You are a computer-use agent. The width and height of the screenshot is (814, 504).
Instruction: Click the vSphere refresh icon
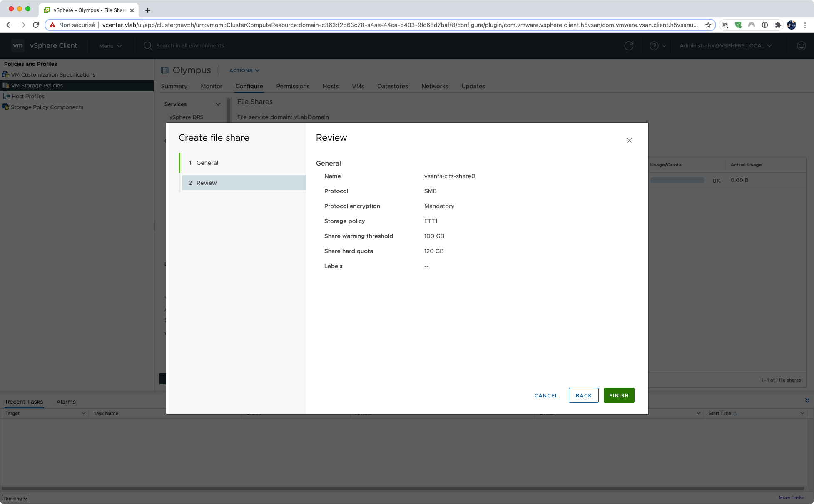click(x=629, y=46)
